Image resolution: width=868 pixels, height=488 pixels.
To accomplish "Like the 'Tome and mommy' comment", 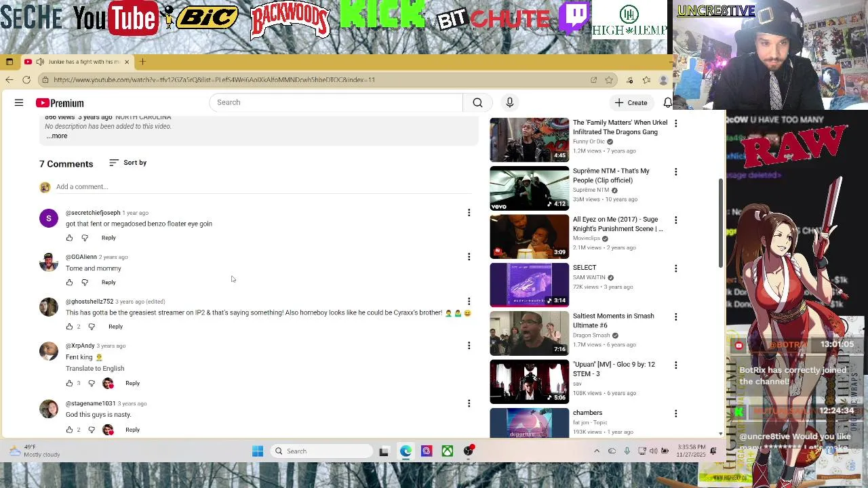I will pos(69,282).
